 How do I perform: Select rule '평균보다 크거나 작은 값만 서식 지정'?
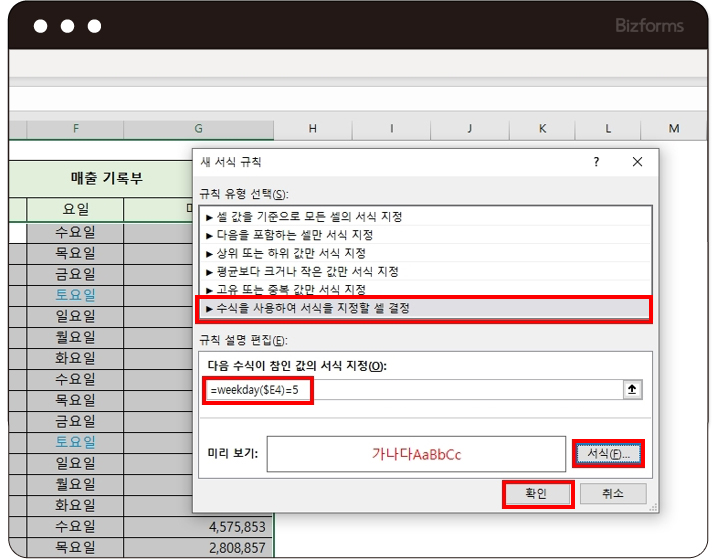click(307, 271)
